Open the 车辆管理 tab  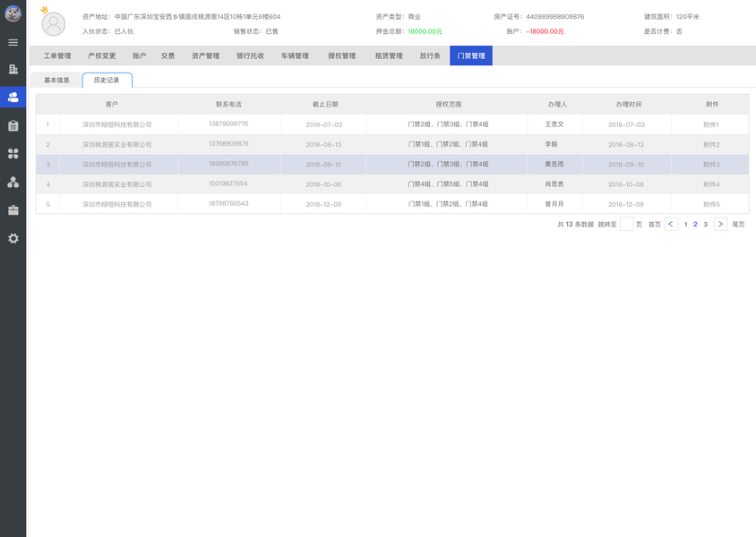[295, 55]
